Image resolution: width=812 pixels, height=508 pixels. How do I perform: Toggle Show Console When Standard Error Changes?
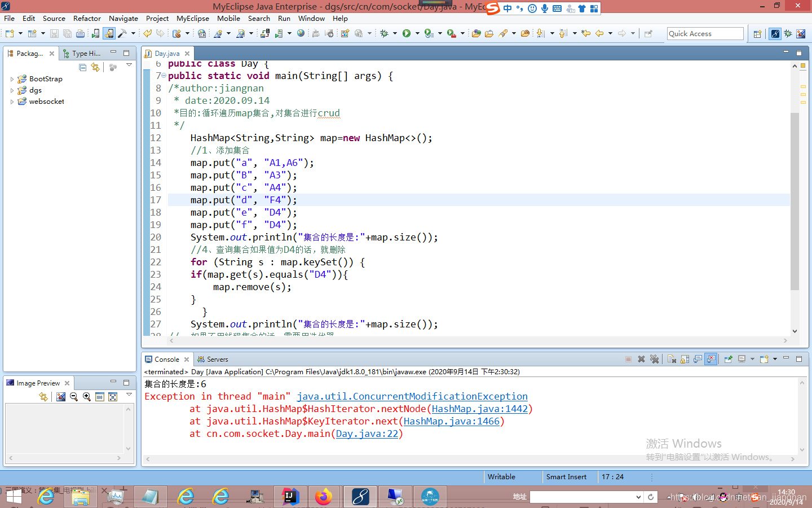[711, 359]
